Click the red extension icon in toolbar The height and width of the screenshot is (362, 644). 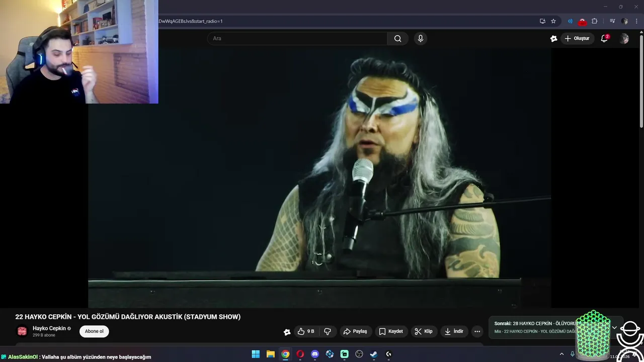pos(582,21)
